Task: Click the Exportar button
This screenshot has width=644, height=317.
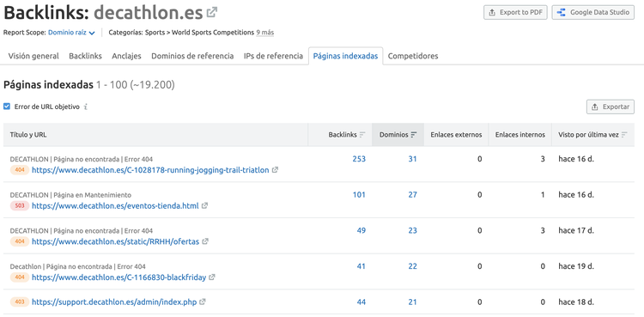Action: pyautogui.click(x=611, y=107)
